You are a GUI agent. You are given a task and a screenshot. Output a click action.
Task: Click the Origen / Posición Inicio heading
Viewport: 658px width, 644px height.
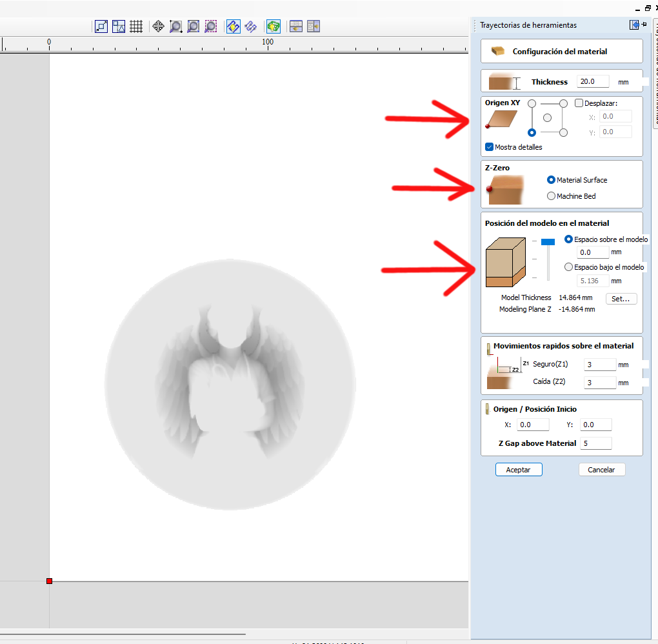[x=535, y=409]
